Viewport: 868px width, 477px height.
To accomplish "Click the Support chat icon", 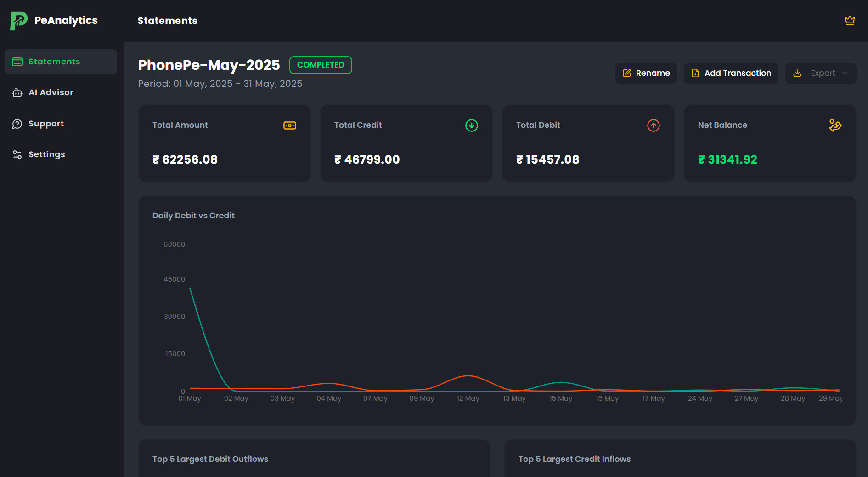I will (x=17, y=123).
